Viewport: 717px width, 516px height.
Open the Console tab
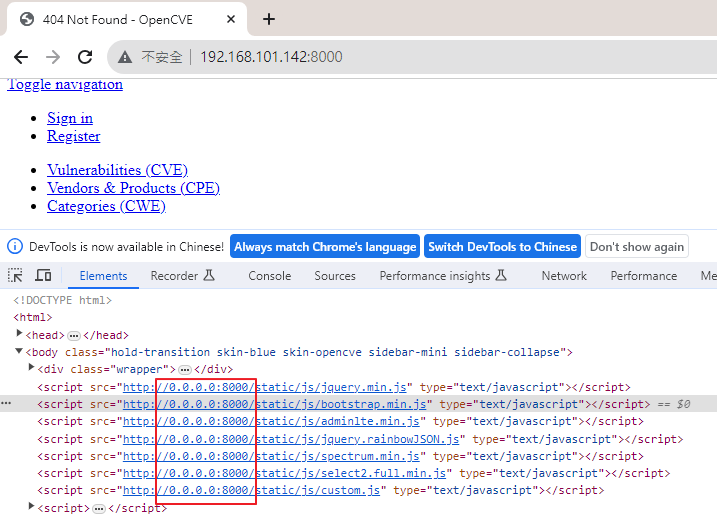point(270,276)
